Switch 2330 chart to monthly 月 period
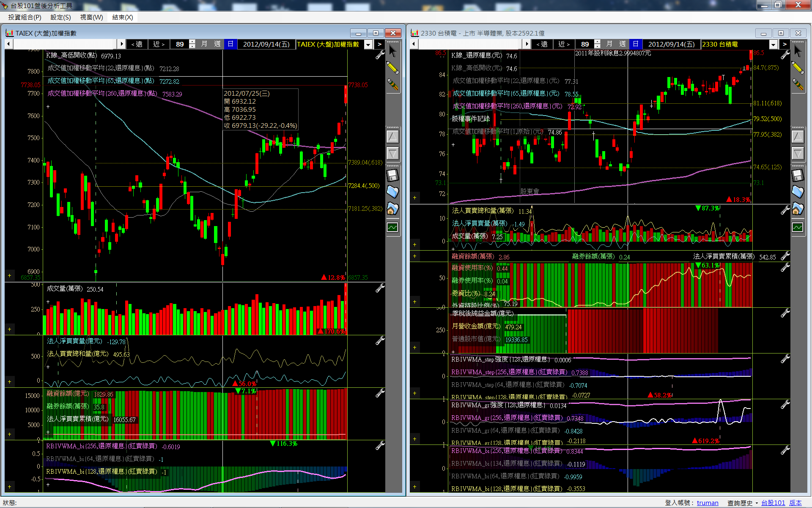This screenshot has width=812, height=508. click(609, 44)
